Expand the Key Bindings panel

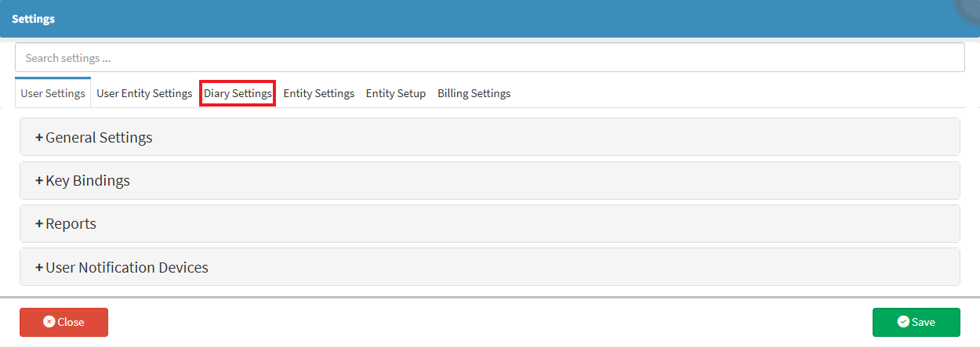coord(88,181)
